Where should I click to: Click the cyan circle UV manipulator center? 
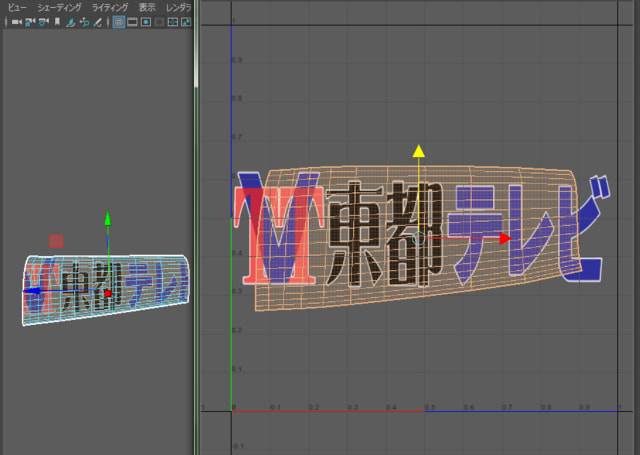[418, 238]
